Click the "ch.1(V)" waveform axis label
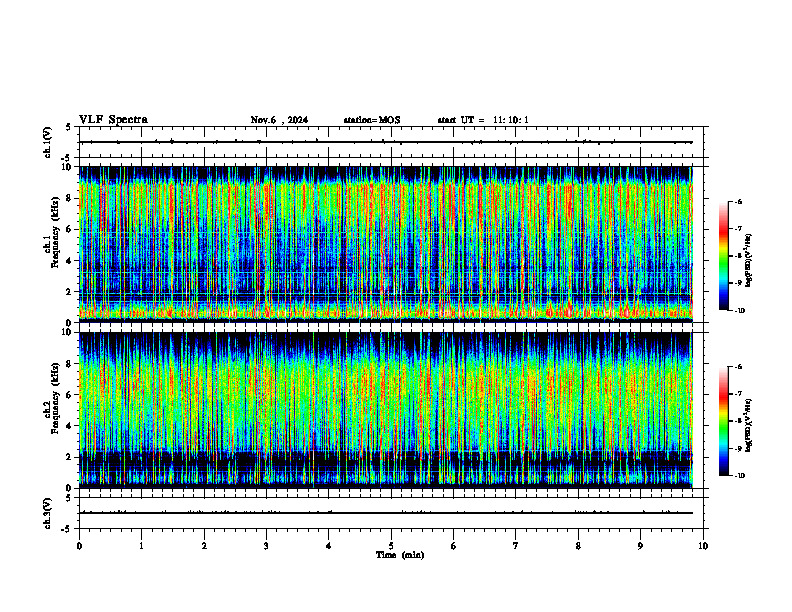The image size is (792, 612). click(47, 142)
